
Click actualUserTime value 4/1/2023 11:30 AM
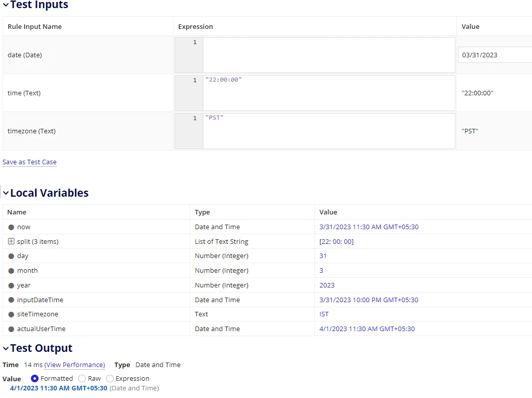click(x=367, y=329)
